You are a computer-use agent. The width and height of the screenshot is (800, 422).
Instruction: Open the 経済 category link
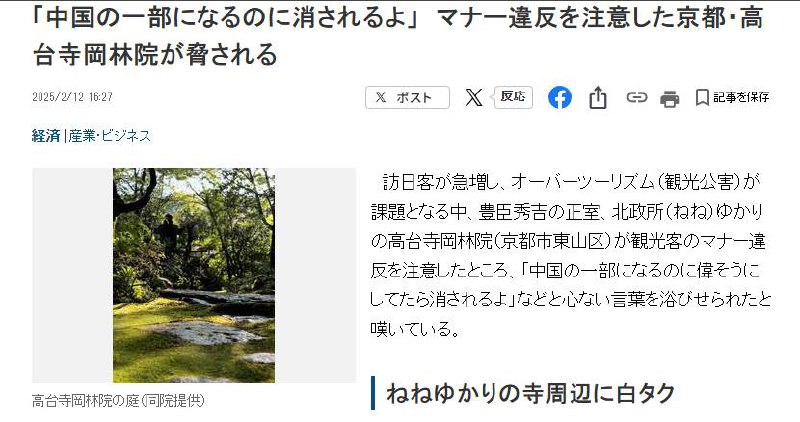pos(45,136)
